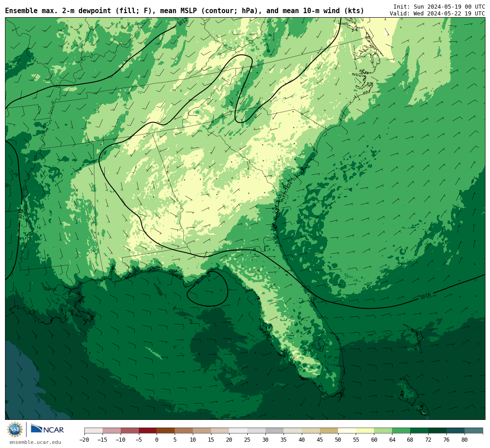Image resolution: width=490 pixels, height=448 pixels.
Task: Pick the colorbar swatch between -10 and -5
Action: click(x=130, y=431)
